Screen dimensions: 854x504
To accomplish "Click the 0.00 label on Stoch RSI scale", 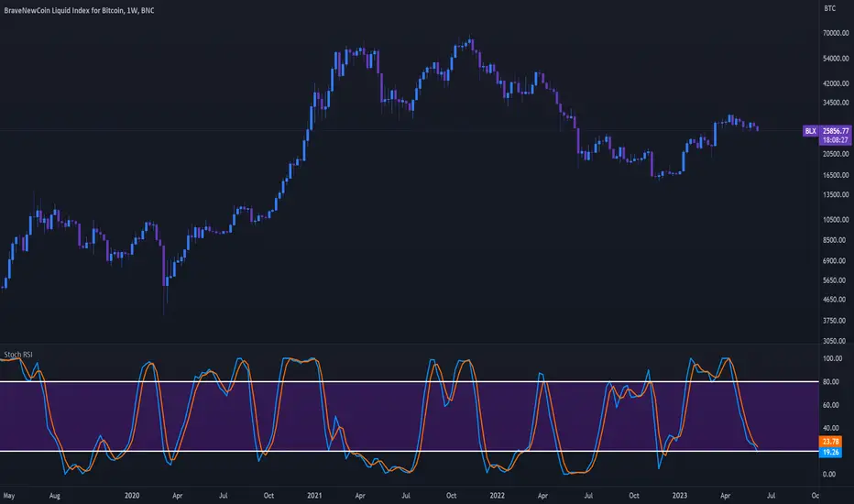I will tap(829, 474).
